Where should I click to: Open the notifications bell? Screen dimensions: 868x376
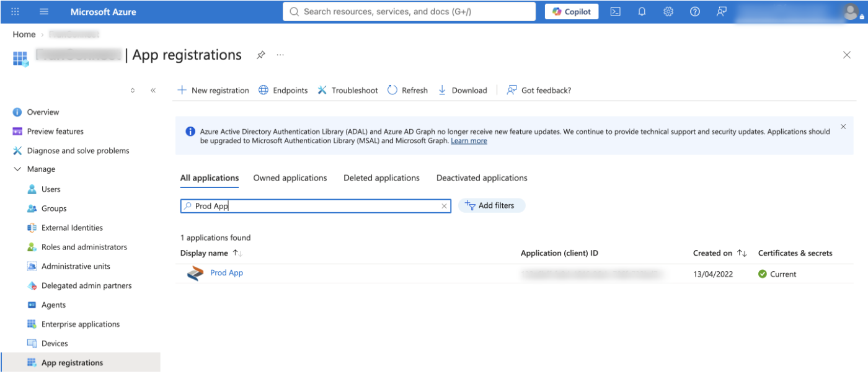(x=642, y=12)
